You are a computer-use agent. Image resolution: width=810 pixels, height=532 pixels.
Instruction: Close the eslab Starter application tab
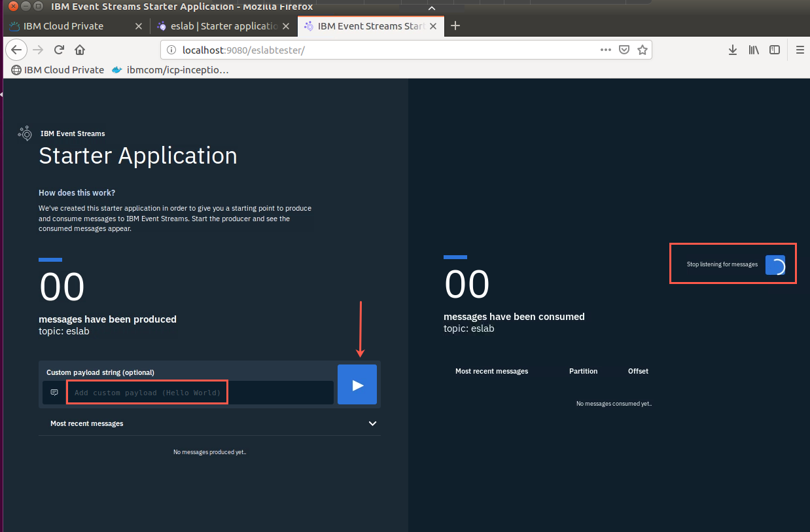[x=286, y=26]
